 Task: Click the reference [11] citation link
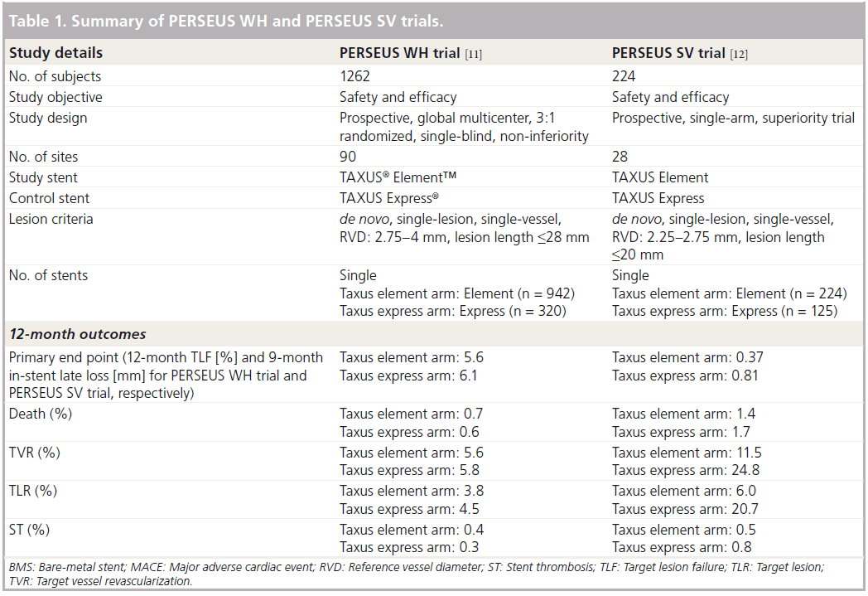click(473, 54)
